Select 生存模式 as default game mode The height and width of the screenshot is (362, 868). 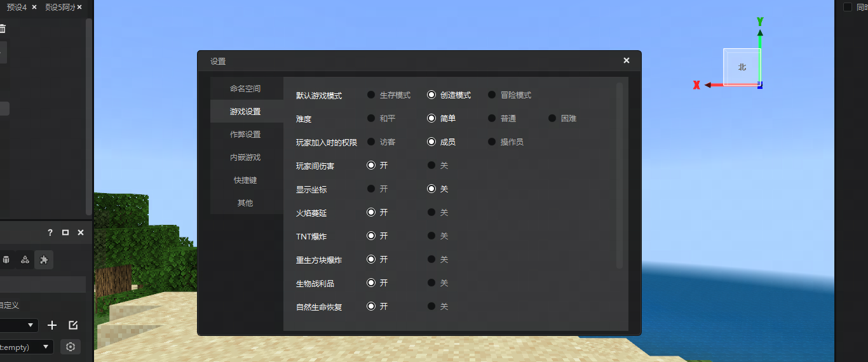click(371, 95)
